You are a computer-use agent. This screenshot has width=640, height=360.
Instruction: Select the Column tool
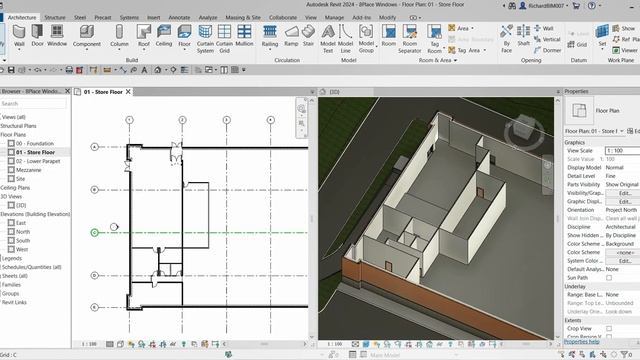pyautogui.click(x=119, y=36)
